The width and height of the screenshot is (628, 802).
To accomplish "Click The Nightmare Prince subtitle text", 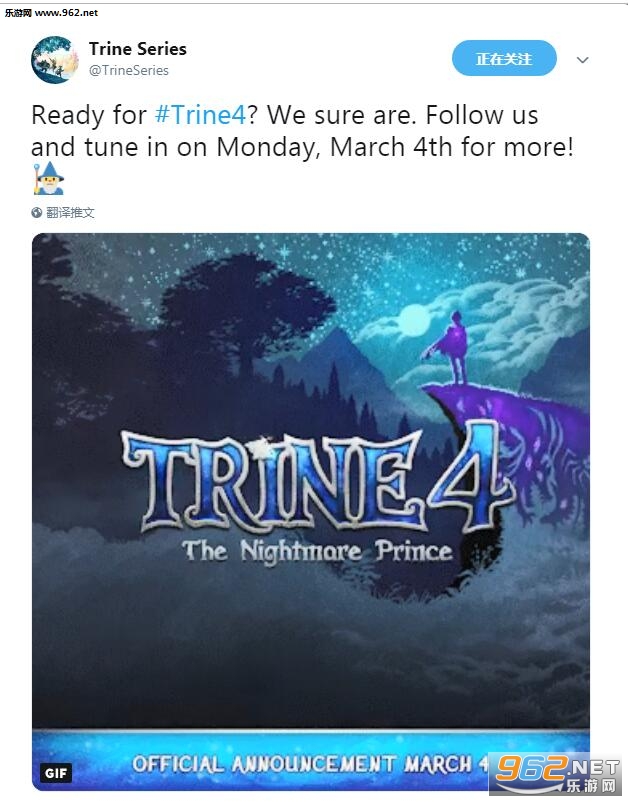I will [x=317, y=550].
